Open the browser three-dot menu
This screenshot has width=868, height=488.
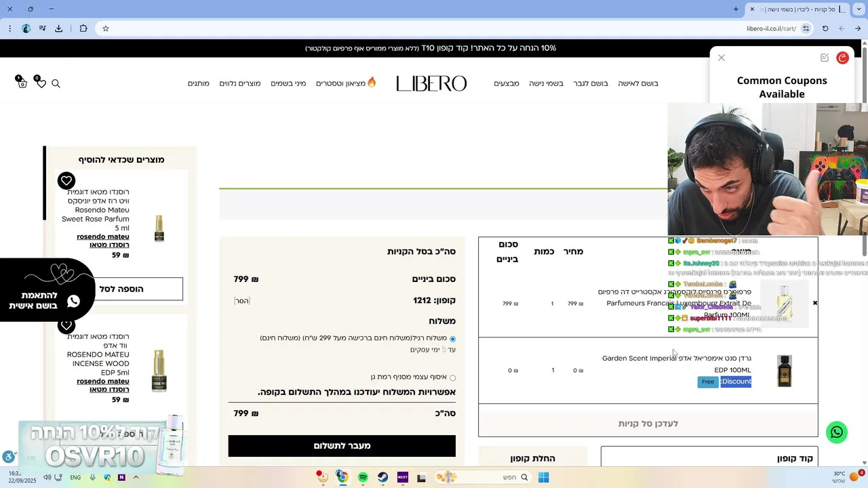[x=9, y=28]
